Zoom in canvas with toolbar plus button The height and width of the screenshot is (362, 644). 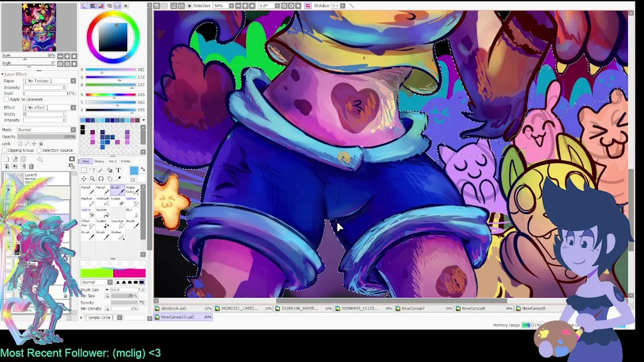[245, 6]
